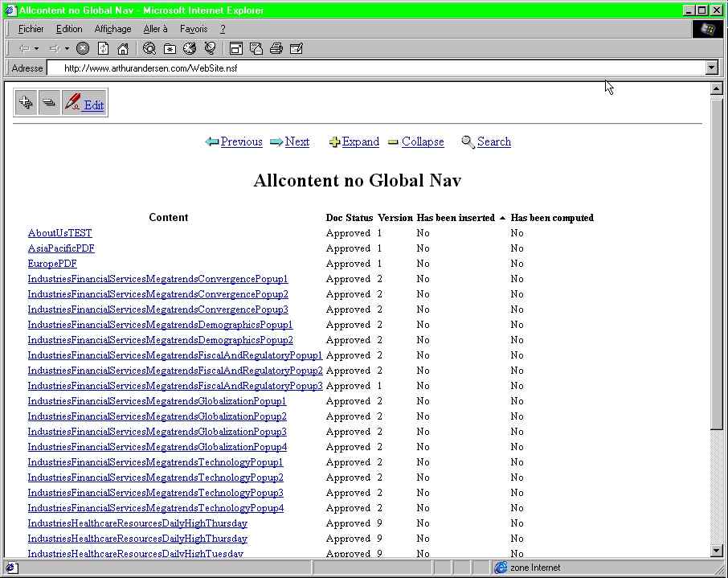Open the ? help menu
The width and height of the screenshot is (728, 578).
(x=223, y=29)
